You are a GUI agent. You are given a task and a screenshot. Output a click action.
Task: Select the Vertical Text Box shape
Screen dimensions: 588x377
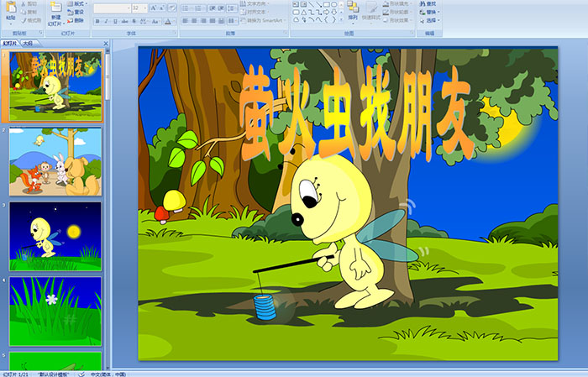[303, 4]
